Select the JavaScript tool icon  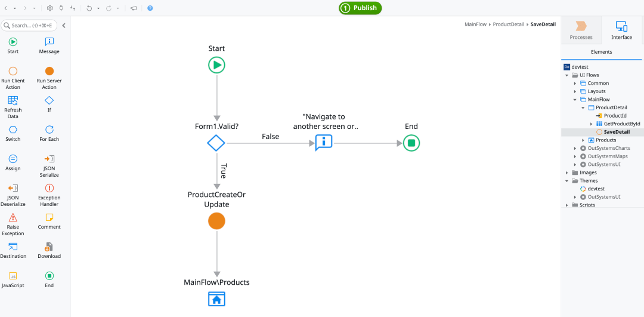[13, 276]
